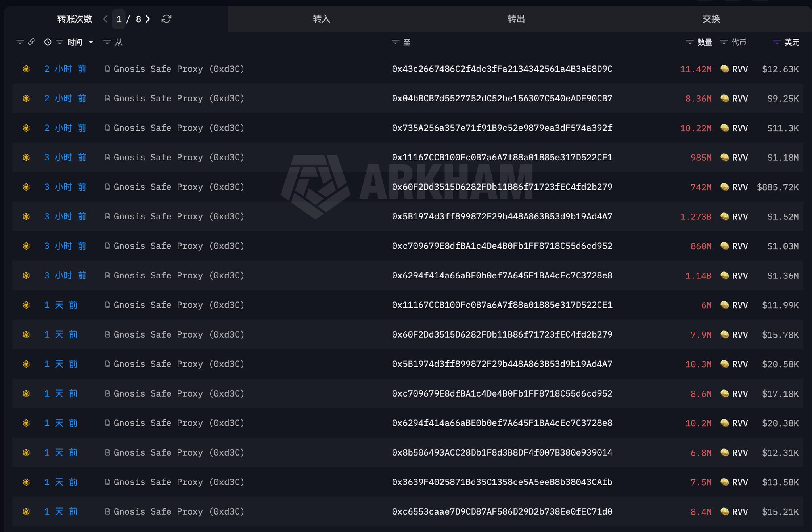
Task: Go to next page of transfers
Action: click(x=148, y=19)
